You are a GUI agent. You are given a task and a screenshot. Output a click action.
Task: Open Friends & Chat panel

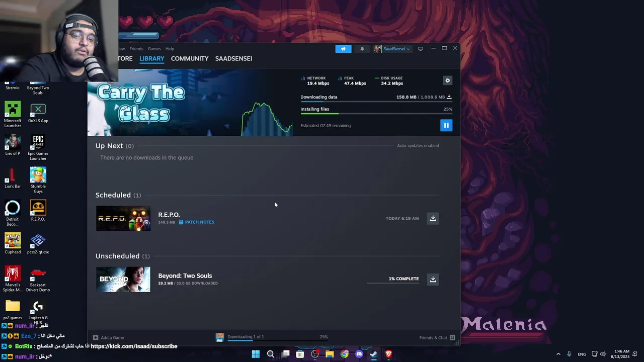437,337
